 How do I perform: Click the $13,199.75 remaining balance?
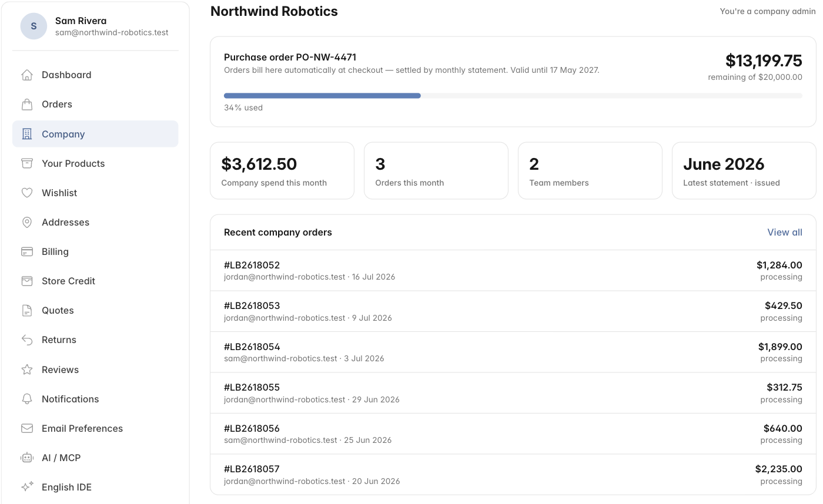764,61
